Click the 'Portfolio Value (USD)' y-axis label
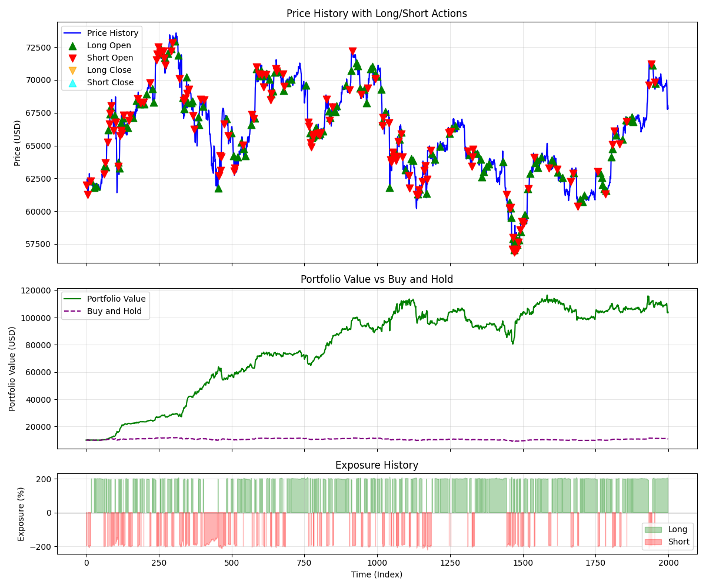The width and height of the screenshot is (706, 588). 13,369
